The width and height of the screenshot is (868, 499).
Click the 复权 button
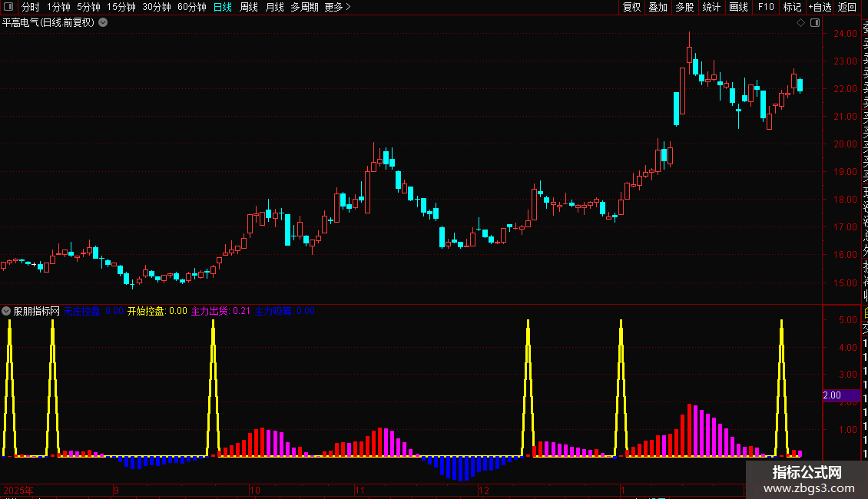631,7
